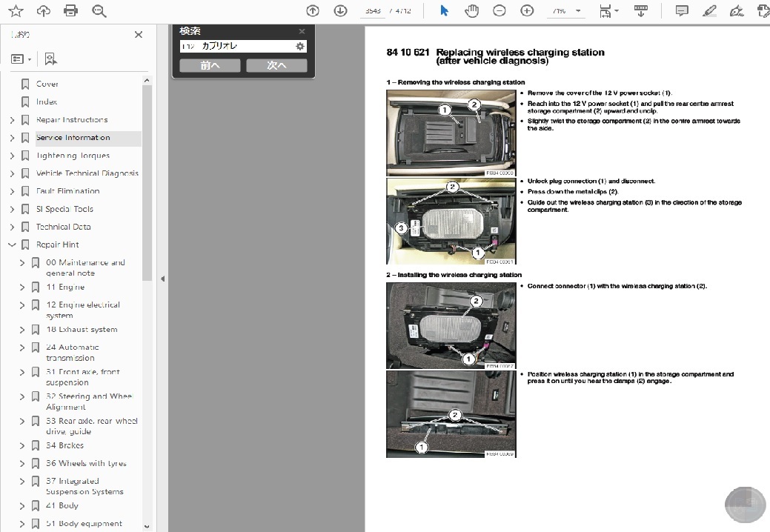The image size is (770, 532).
Task: Click the scrolling mode keyboard icon
Action: tap(640, 11)
